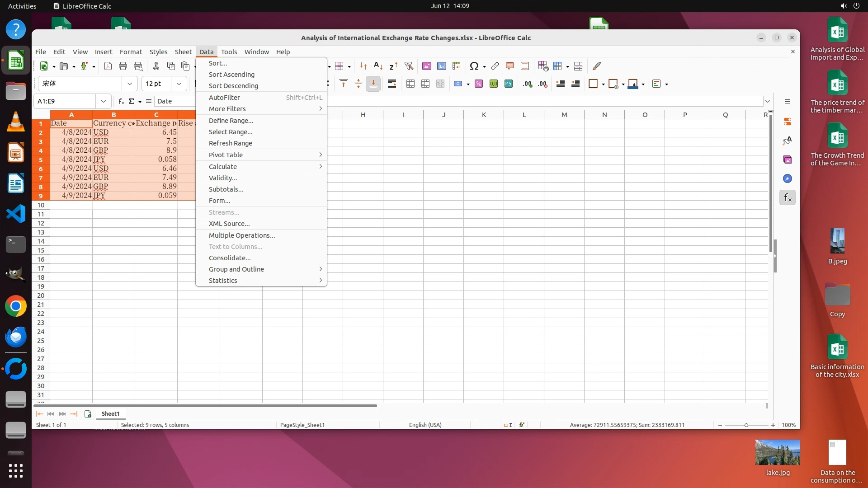This screenshot has width=868, height=488.
Task: Choose Sort Descending from Data menu
Action: (233, 86)
